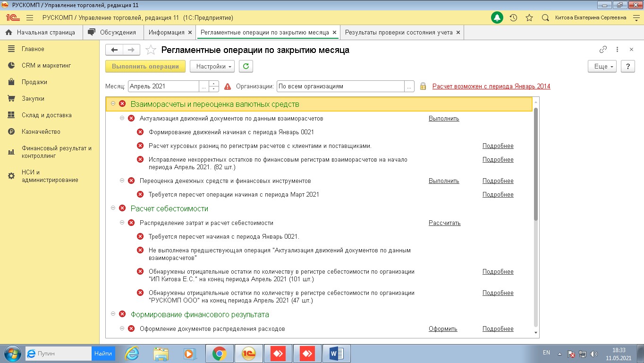The image size is (644, 363).
Task: Click the favorites star in top toolbar
Action: pyautogui.click(x=529, y=18)
